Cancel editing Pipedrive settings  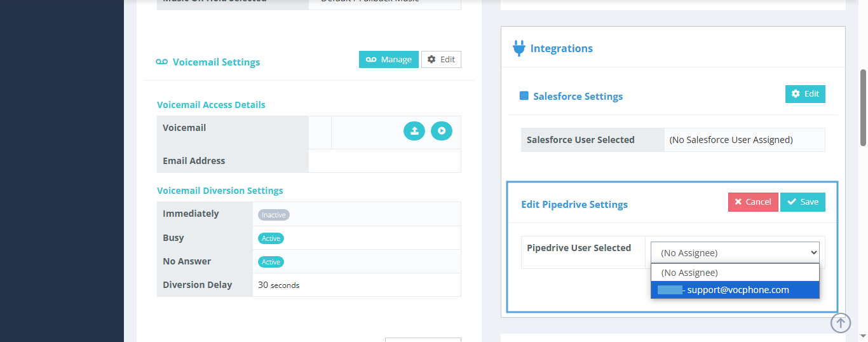pyautogui.click(x=753, y=202)
